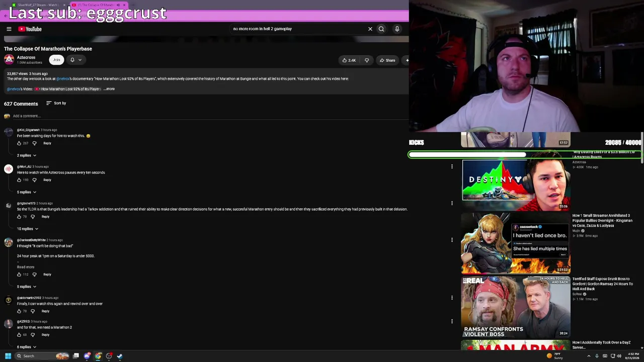644x362 pixels.
Task: Open the Windows Start menu
Action: click(8, 356)
